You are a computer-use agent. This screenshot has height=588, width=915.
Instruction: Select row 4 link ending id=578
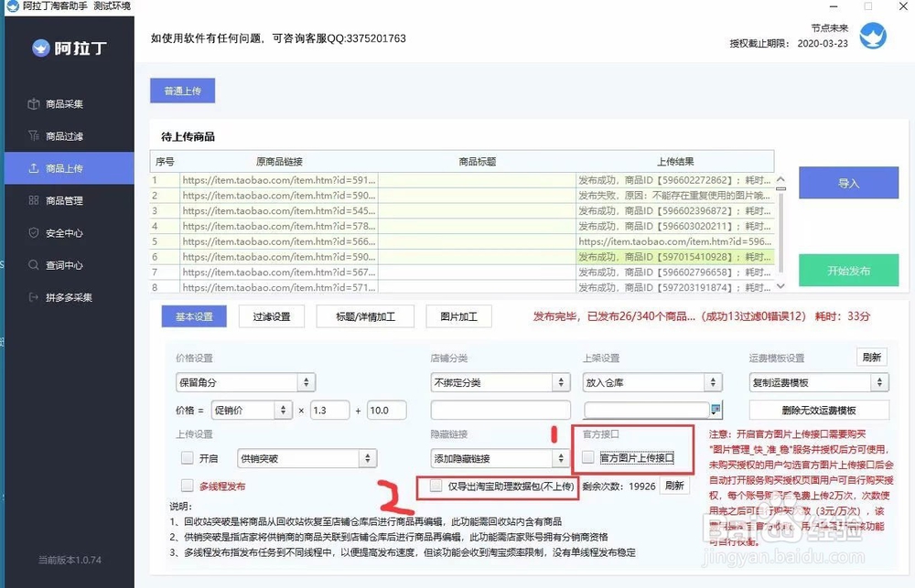tap(279, 226)
